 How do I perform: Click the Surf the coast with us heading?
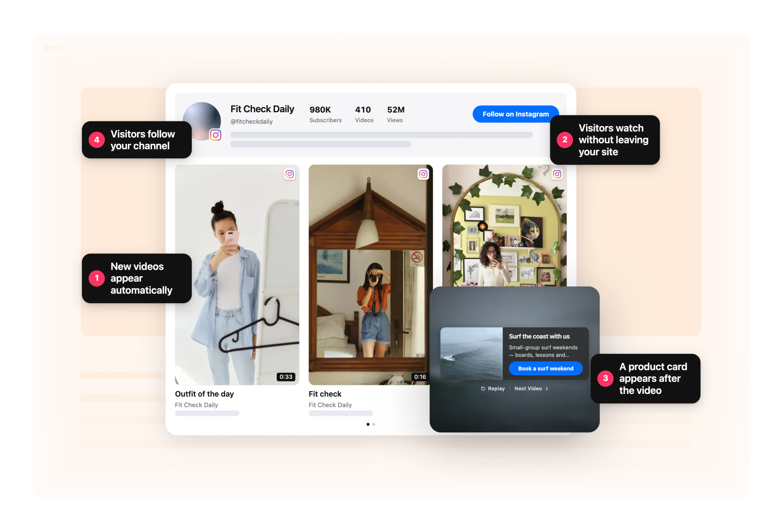(539, 336)
